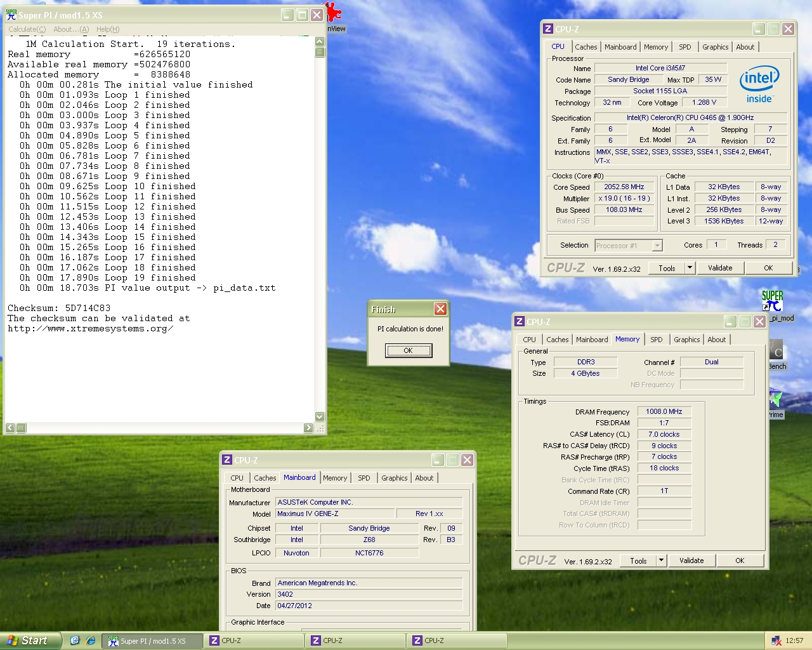The width and height of the screenshot is (812, 650).
Task: Click the Z icon in Memory CPU-Z window title
Action: pos(519,321)
